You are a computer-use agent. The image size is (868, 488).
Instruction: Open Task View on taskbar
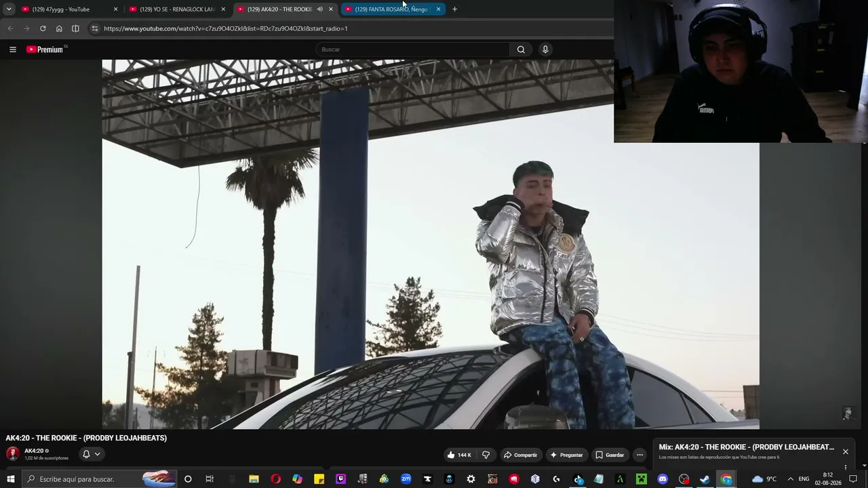click(x=210, y=479)
